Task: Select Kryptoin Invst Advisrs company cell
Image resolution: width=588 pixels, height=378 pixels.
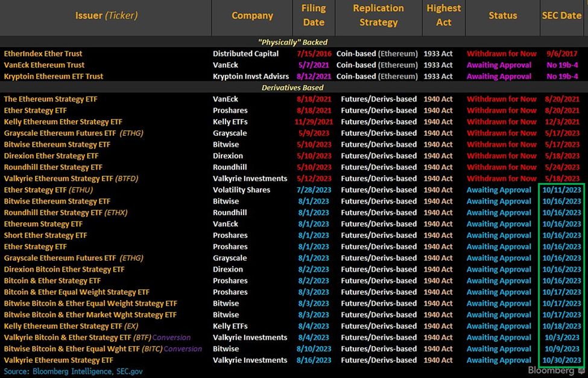Action: tap(251, 76)
